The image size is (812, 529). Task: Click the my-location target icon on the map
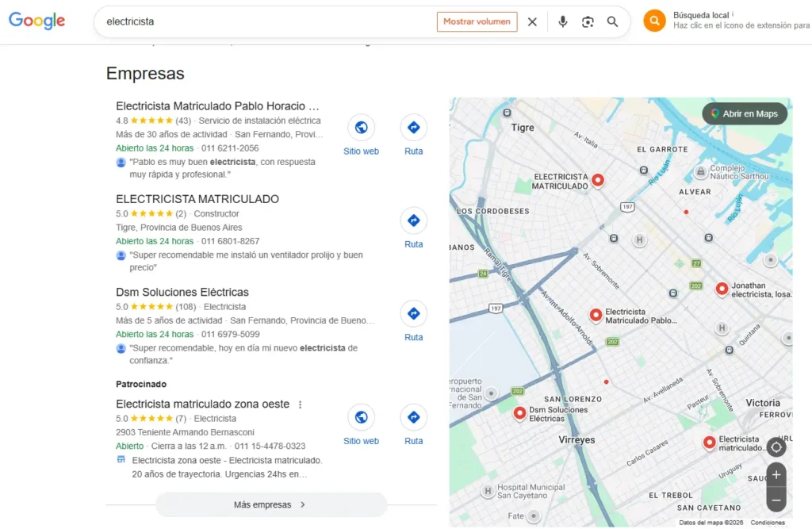(776, 447)
